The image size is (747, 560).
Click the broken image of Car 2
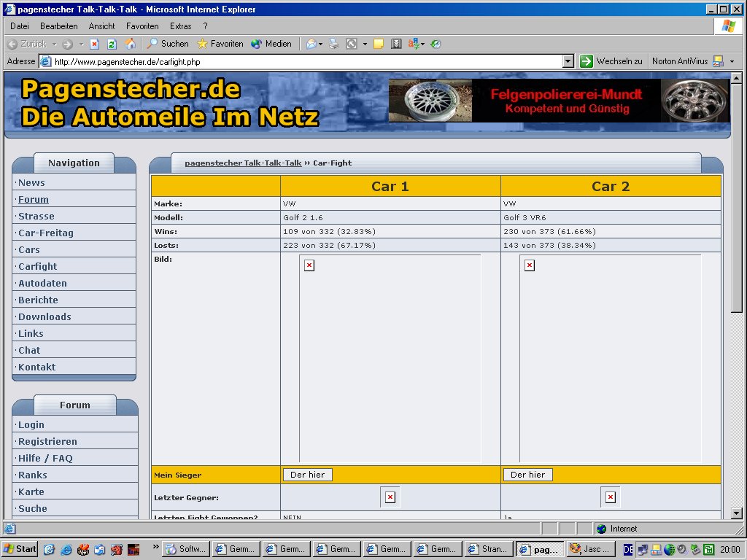[x=611, y=359]
